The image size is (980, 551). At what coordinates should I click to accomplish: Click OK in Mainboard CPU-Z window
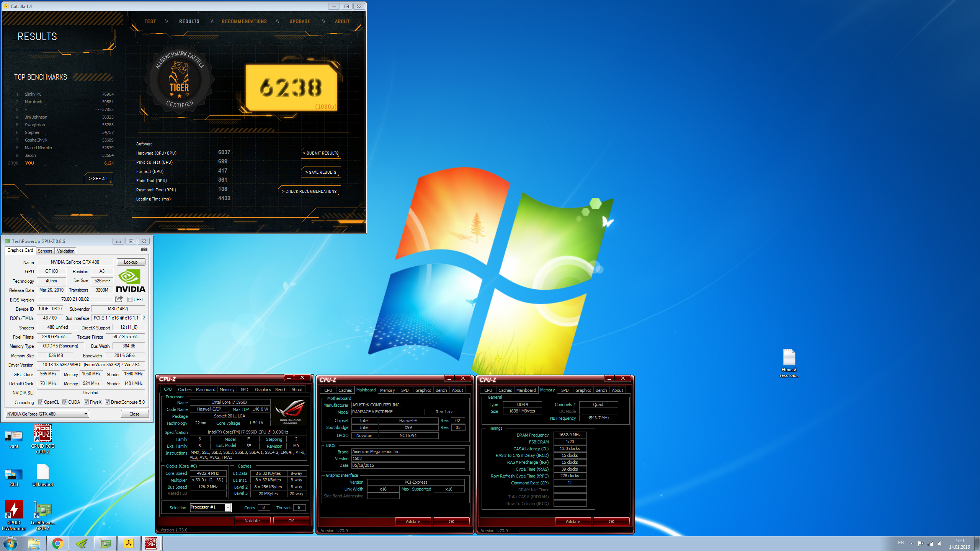(452, 522)
